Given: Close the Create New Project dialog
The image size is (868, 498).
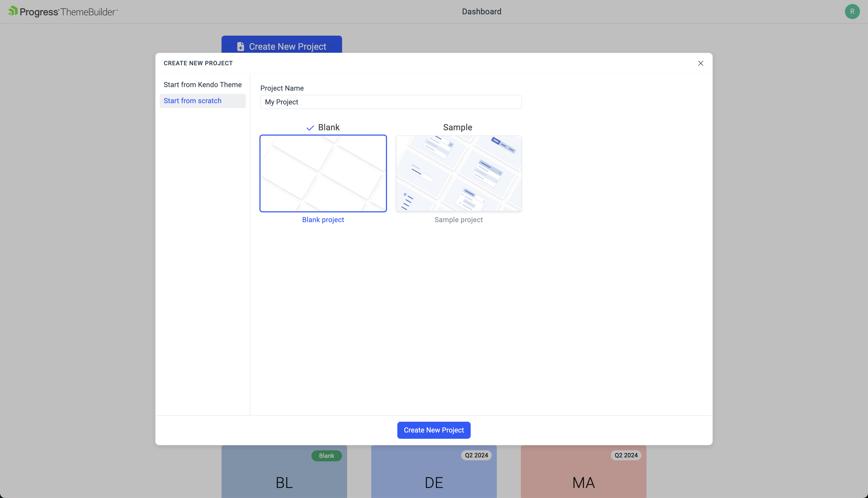Looking at the screenshot, I should (700, 63).
